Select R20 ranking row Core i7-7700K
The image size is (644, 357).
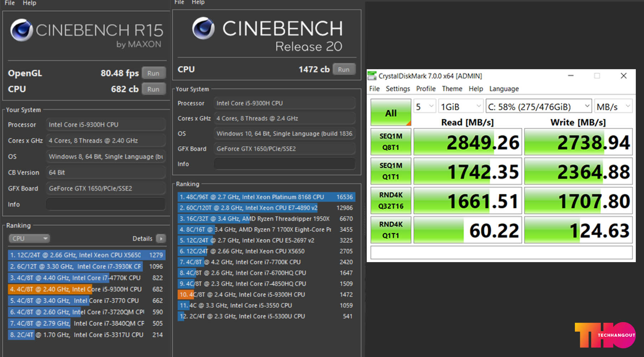pos(266,262)
